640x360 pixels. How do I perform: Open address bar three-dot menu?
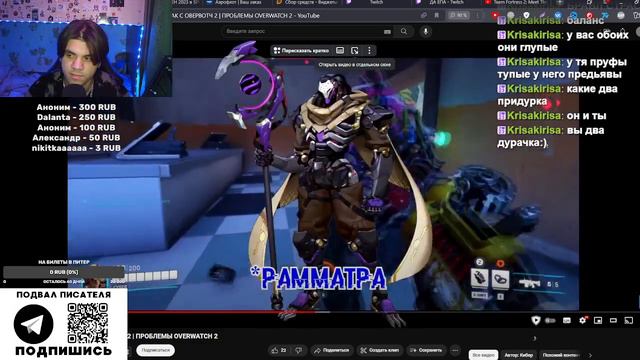coord(478,15)
